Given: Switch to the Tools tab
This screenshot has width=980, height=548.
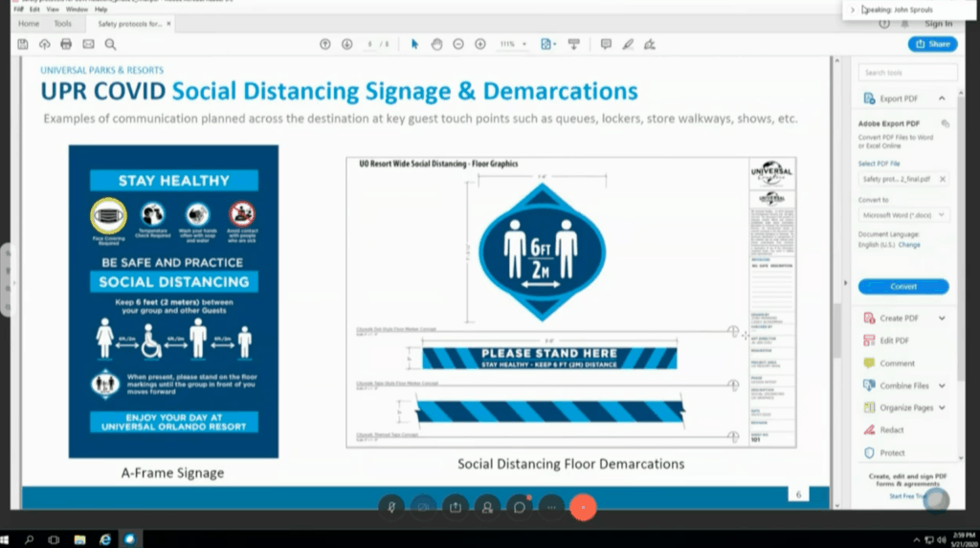Looking at the screenshot, I should pyautogui.click(x=62, y=23).
